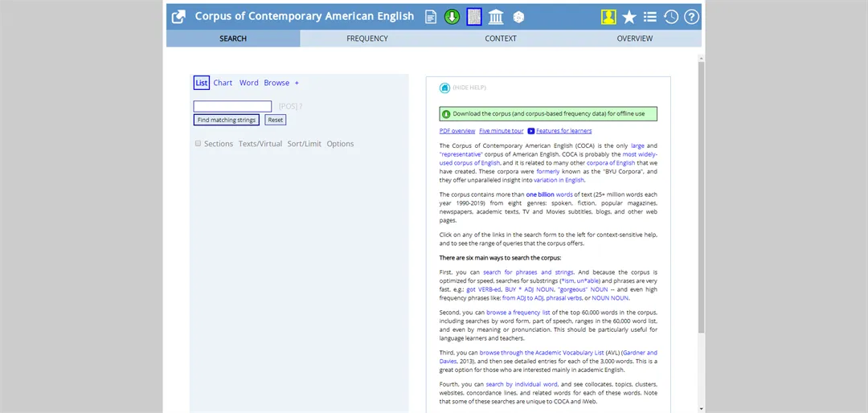Open the OVERVIEW tab
Image resolution: width=868 pixels, height=413 pixels.
coord(634,39)
